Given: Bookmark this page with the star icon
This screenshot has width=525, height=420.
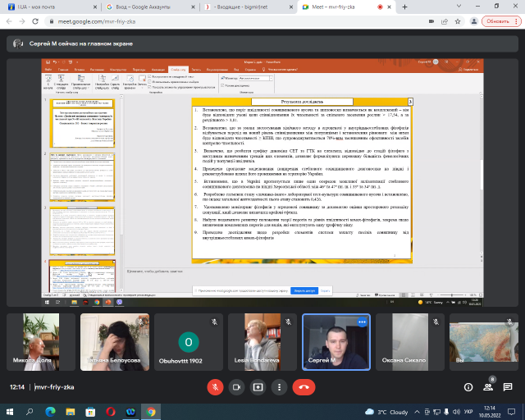Looking at the screenshot, I should pyautogui.click(x=458, y=21).
